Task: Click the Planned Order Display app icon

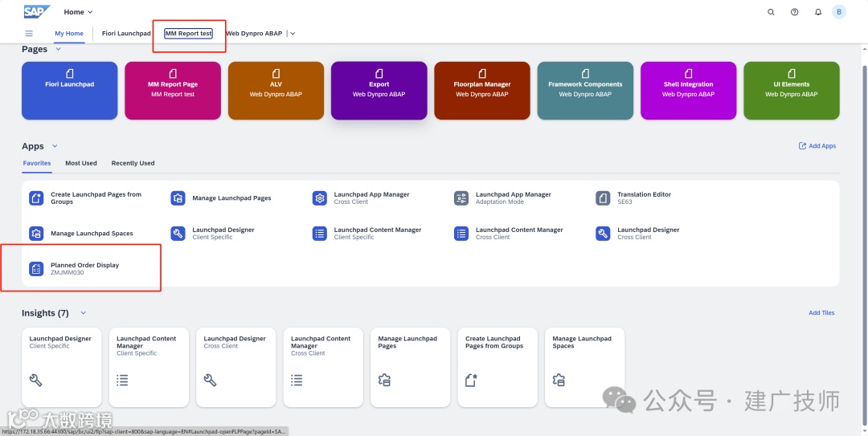Action: [36, 269]
